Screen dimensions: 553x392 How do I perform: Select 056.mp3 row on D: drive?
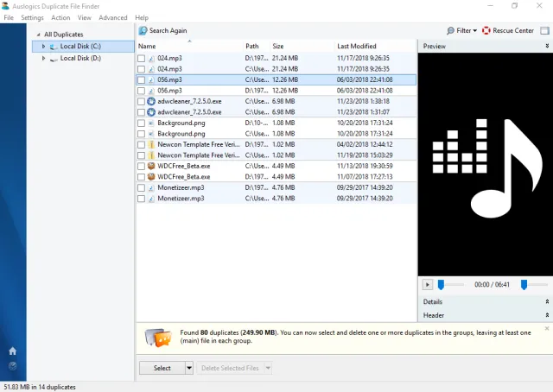tap(276, 91)
